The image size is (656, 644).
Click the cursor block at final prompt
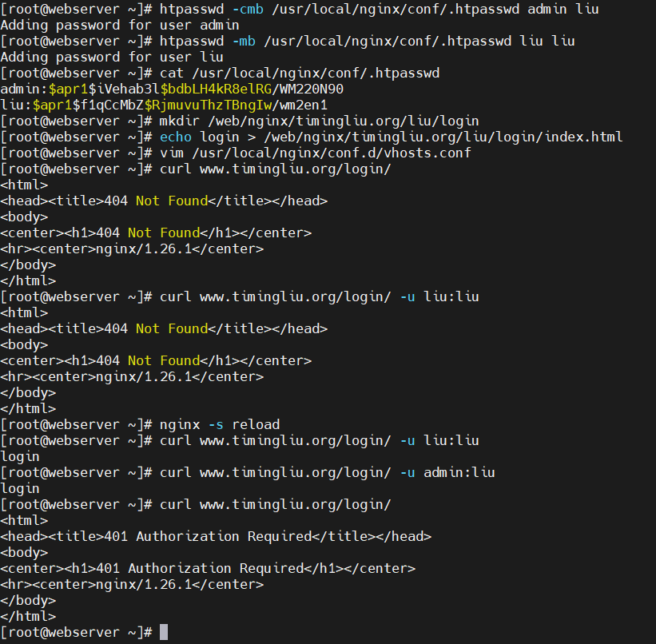164,632
